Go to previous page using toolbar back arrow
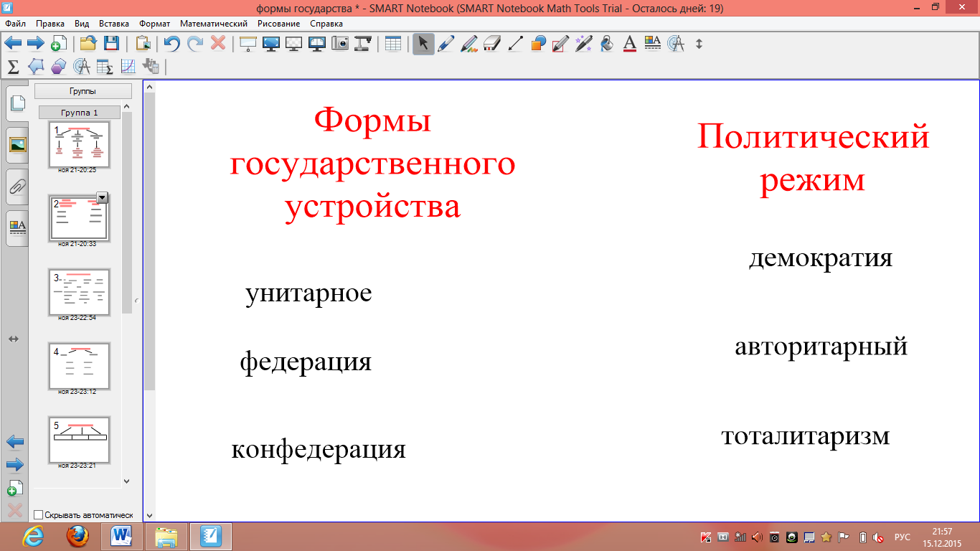This screenshot has height=551, width=980. (14, 43)
